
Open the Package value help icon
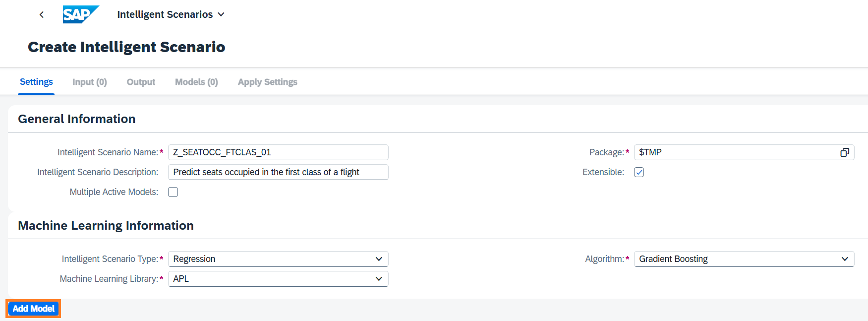pos(845,152)
